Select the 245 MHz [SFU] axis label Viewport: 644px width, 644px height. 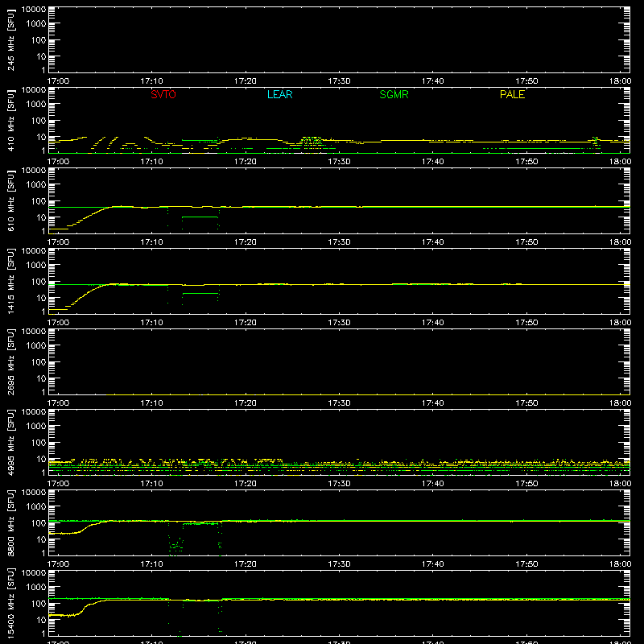click(x=10, y=39)
